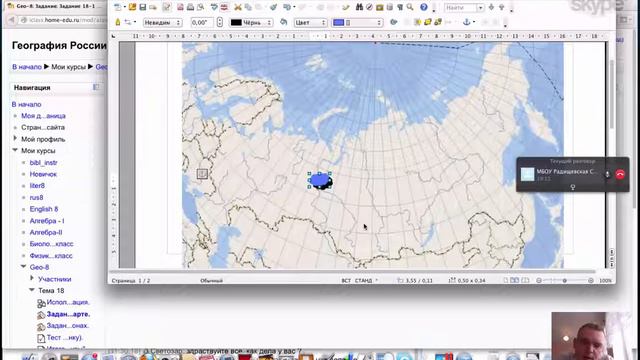Open the 'English 8' course link
640x360 pixels.
44,209
